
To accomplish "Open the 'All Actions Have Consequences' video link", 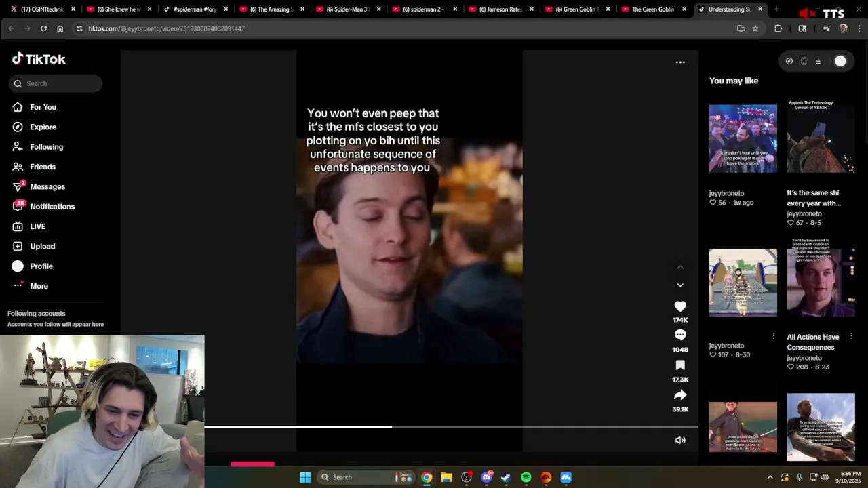I will click(x=812, y=342).
